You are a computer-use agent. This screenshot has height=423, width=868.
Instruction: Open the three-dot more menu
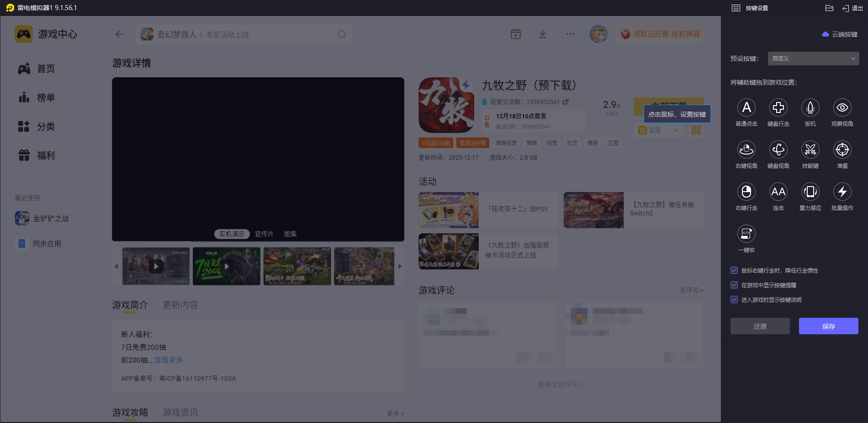point(571,34)
